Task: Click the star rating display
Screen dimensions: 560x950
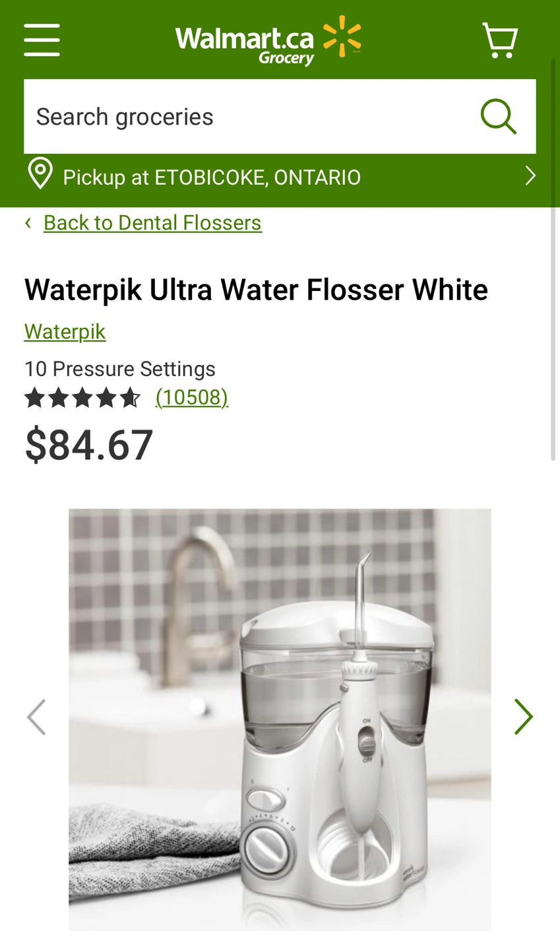Action: pos(82,398)
